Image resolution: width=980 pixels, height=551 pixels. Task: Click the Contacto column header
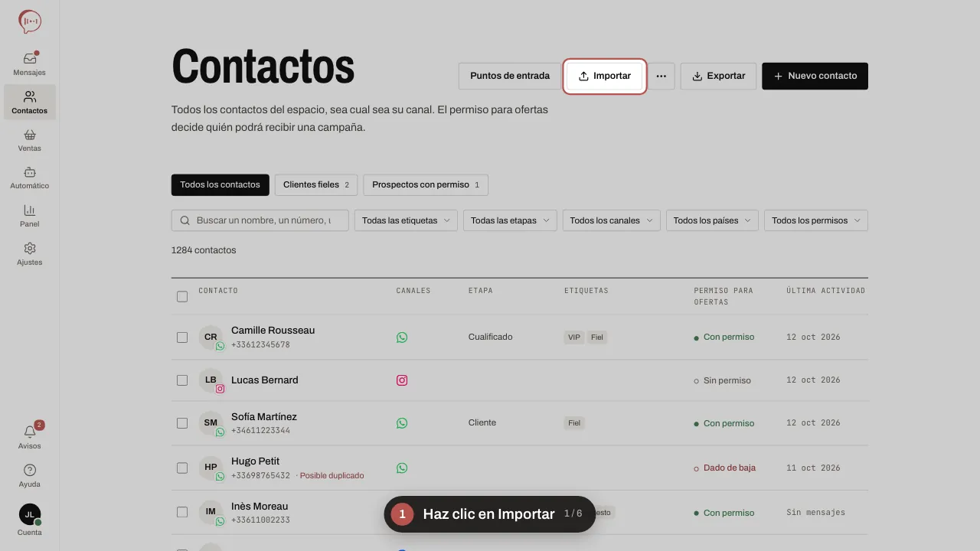218,291
